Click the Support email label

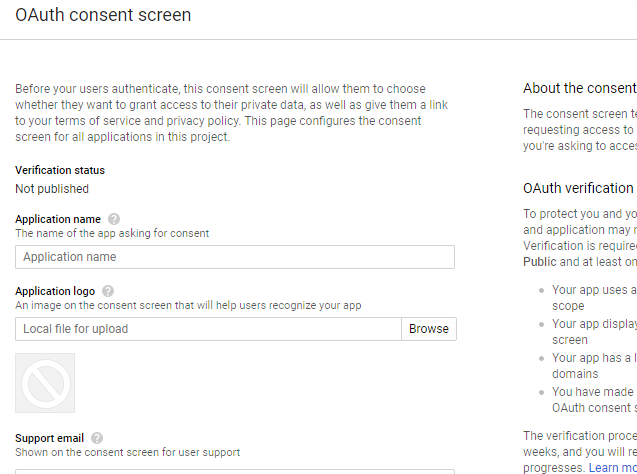(x=50, y=438)
